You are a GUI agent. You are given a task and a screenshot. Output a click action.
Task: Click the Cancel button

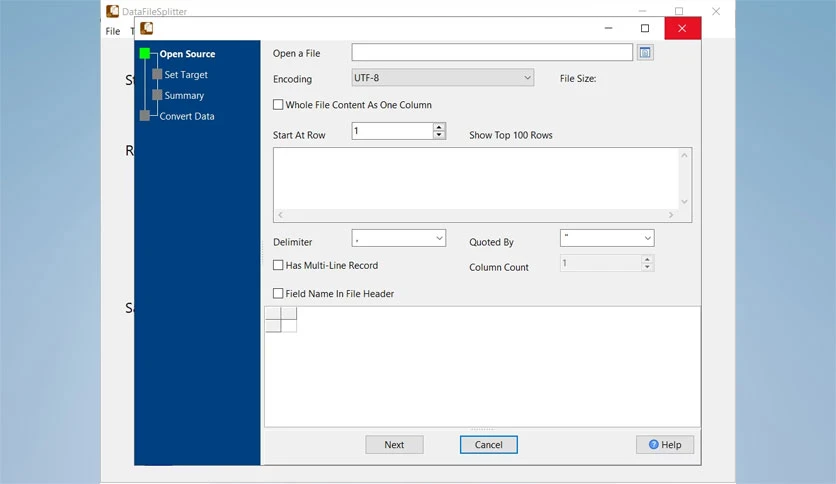488,445
